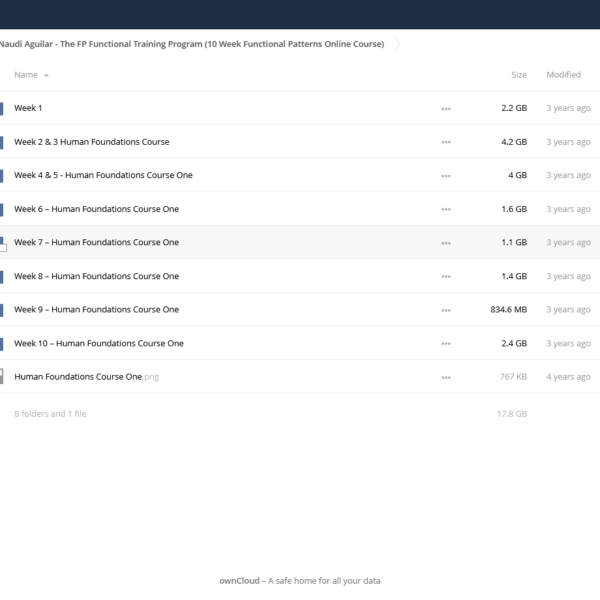The width and height of the screenshot is (600, 600).
Task: Open more actions for Week 6 folder
Action: [x=446, y=209]
